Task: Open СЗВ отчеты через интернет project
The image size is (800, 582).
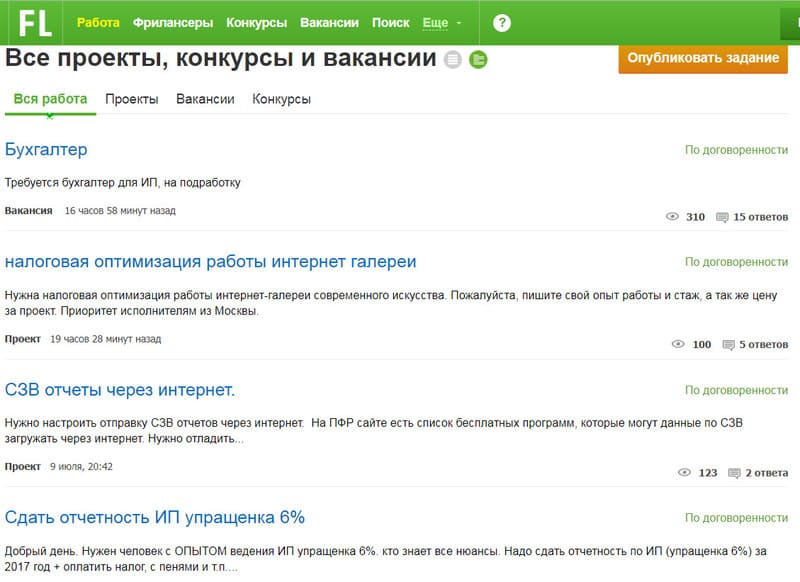Action: coord(120,390)
